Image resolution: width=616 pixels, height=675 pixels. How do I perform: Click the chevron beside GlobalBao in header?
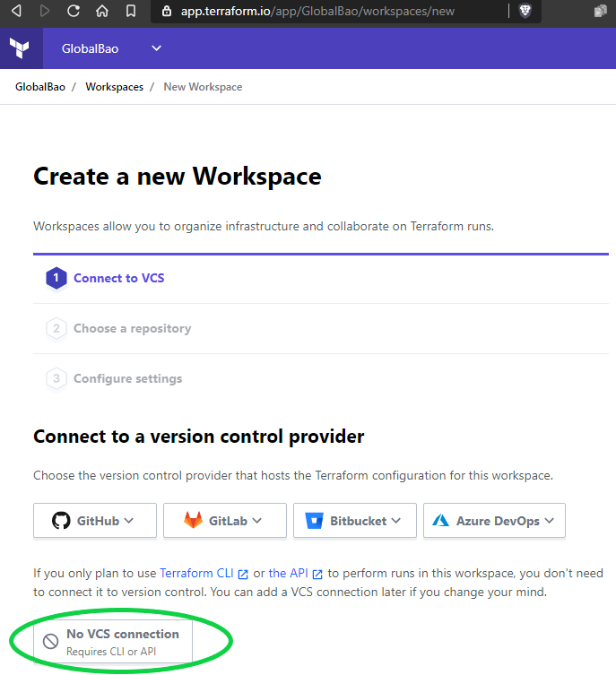coord(157,48)
